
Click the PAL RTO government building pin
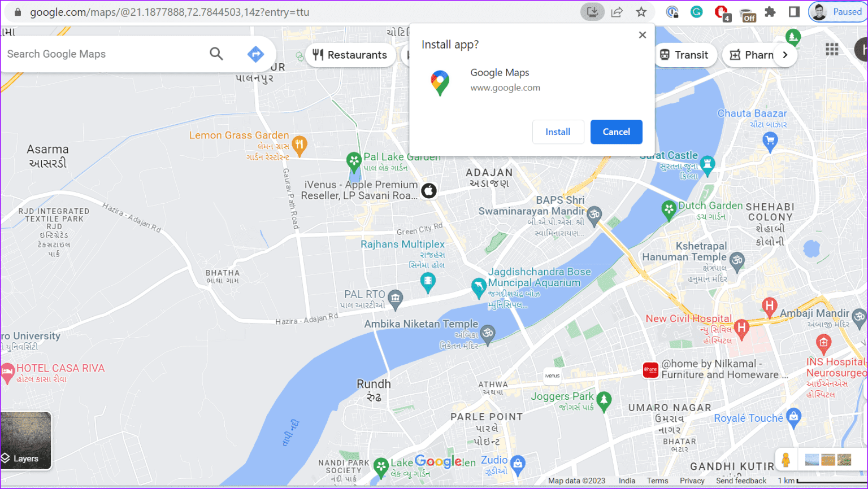tap(396, 299)
